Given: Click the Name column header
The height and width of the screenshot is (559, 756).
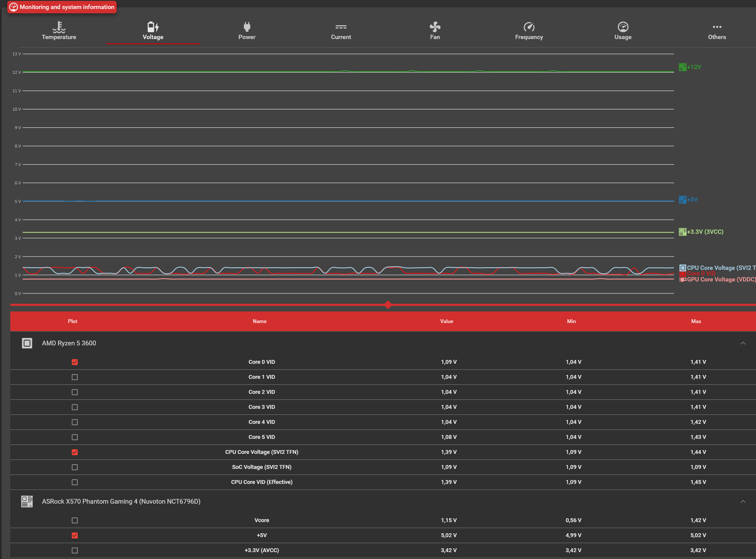Looking at the screenshot, I should point(260,321).
